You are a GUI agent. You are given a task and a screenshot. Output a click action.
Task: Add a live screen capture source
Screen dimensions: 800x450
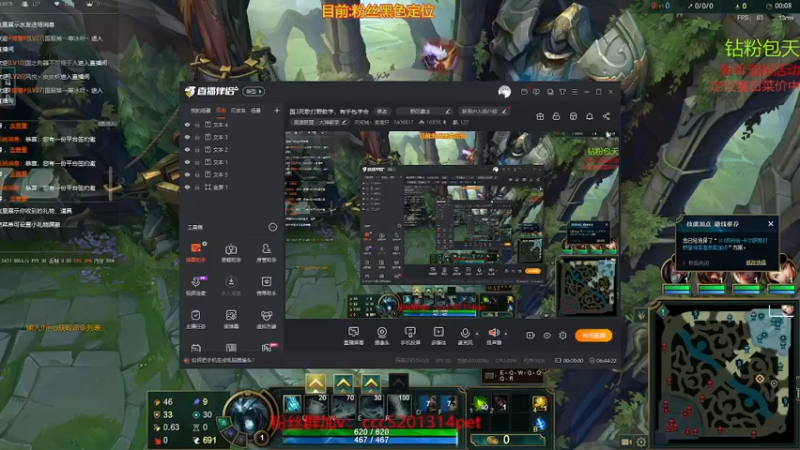click(x=354, y=336)
